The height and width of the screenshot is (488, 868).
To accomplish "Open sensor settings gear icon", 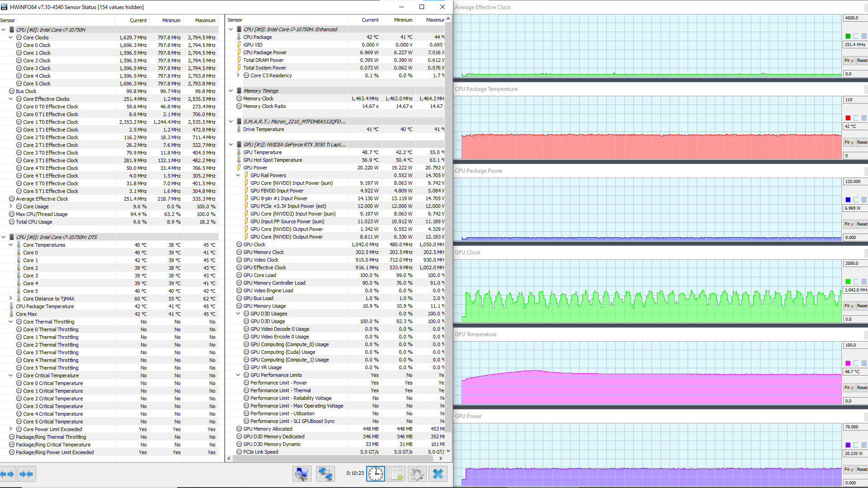I will pyautogui.click(x=417, y=474).
